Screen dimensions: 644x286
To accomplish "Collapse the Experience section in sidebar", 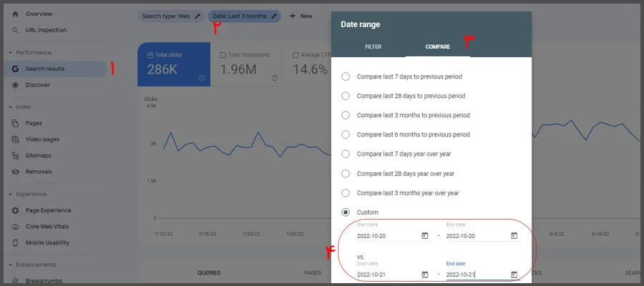I will pos(10,194).
